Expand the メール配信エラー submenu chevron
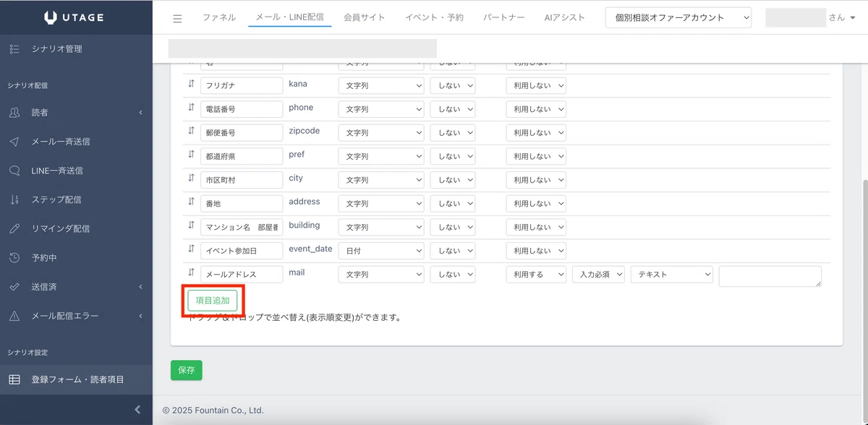Screen dimensions: 868x425 pos(140,316)
